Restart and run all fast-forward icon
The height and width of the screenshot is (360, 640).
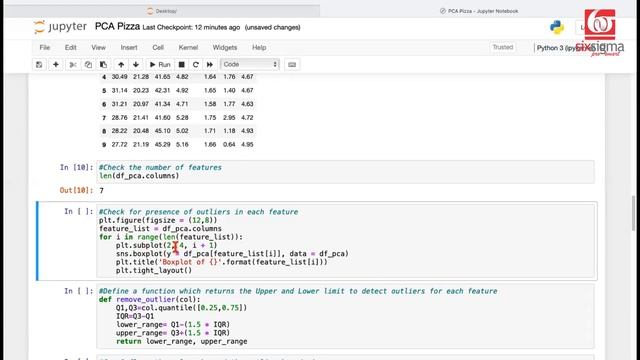point(210,64)
